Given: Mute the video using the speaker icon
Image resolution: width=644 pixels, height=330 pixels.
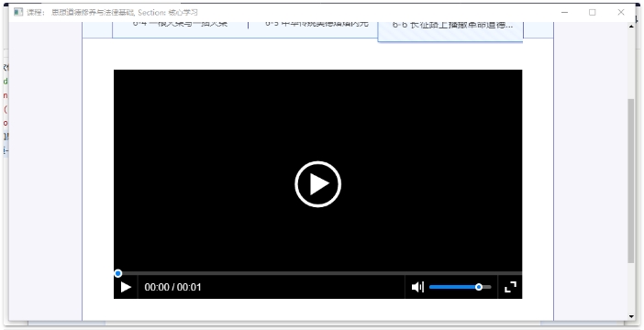Looking at the screenshot, I should [417, 287].
